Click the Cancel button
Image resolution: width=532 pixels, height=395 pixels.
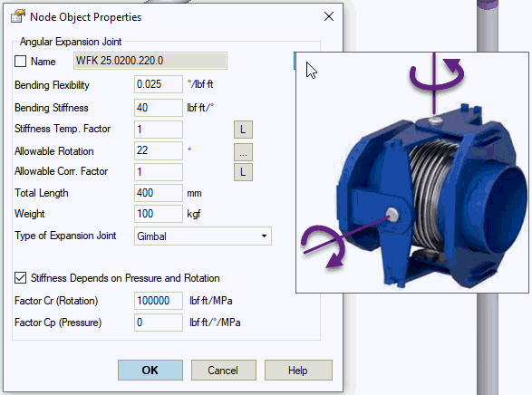[224, 370]
